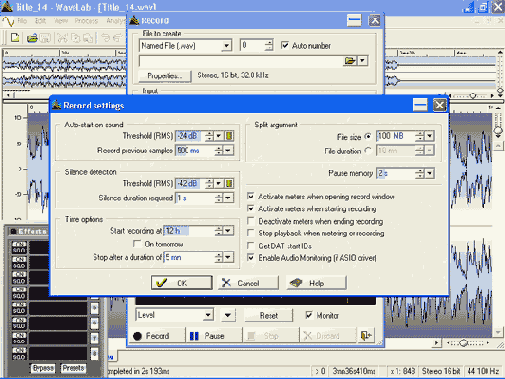The height and width of the screenshot is (379, 505).
Task: Toggle the Monitor checkbox in Record window
Action: click(309, 315)
